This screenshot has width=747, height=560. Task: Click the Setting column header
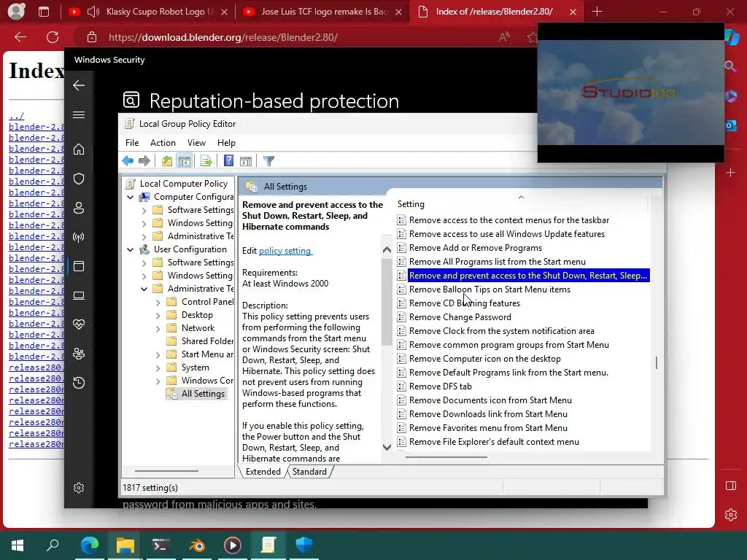pyautogui.click(x=522, y=204)
